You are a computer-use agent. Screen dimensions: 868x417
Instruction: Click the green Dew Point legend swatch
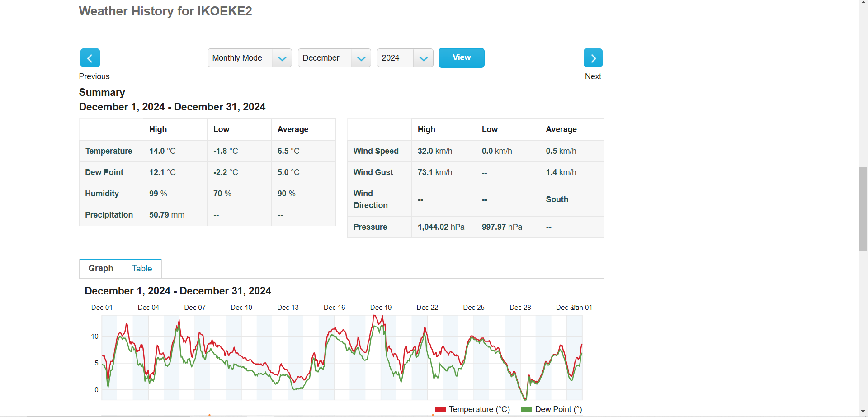click(x=526, y=409)
